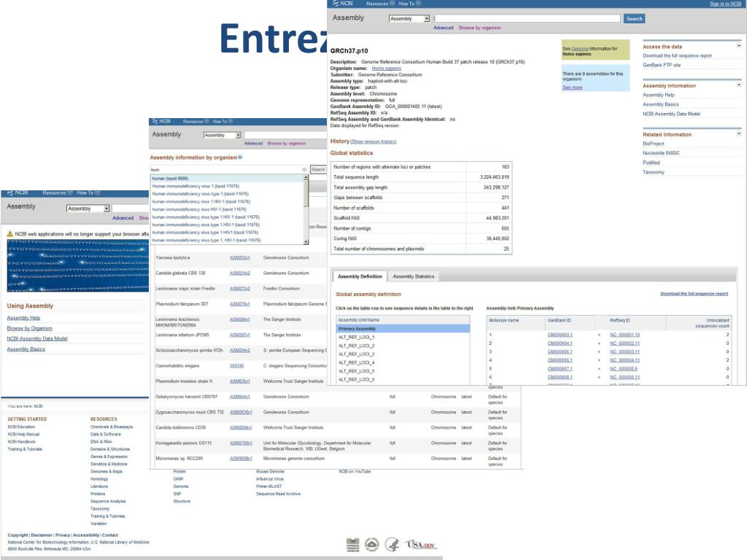
Task: Open Resources menu in Assembly home window
Action: click(x=57, y=192)
